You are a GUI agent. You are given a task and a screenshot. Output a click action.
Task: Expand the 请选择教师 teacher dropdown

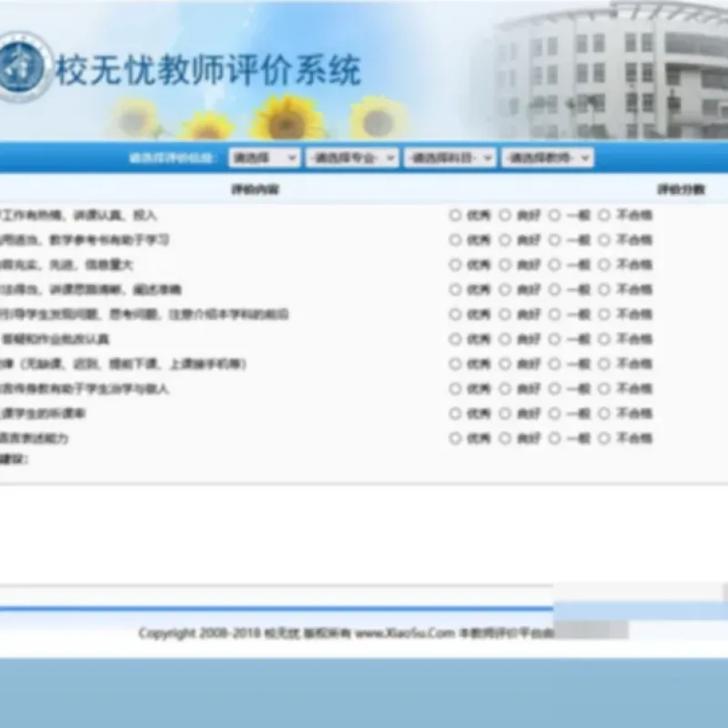pos(548,157)
